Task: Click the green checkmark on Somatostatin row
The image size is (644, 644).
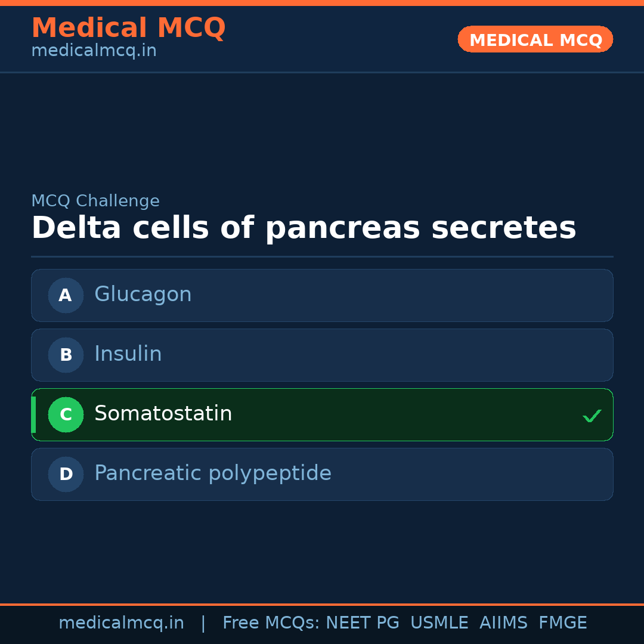Action: pyautogui.click(x=592, y=416)
